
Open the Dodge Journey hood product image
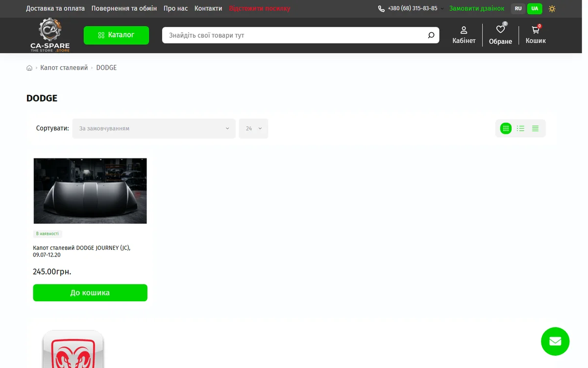pyautogui.click(x=90, y=191)
